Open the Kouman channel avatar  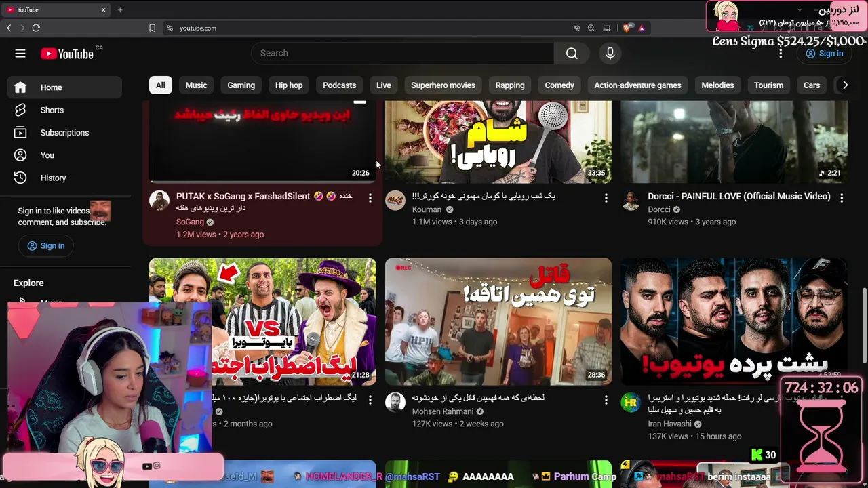(395, 201)
